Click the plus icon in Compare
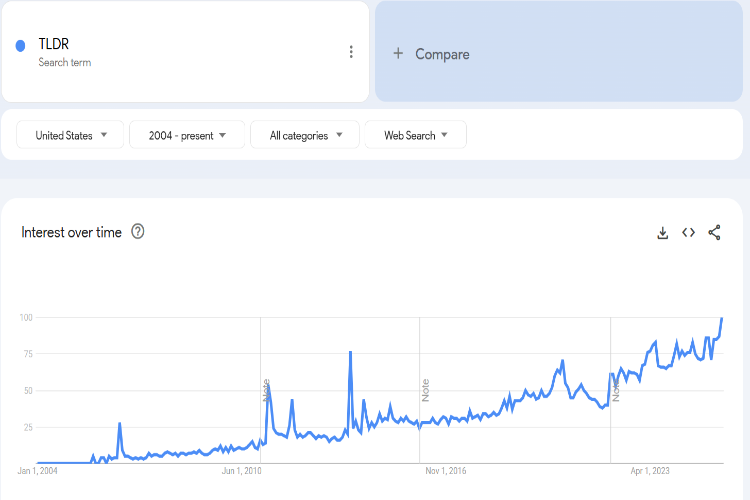 point(398,54)
